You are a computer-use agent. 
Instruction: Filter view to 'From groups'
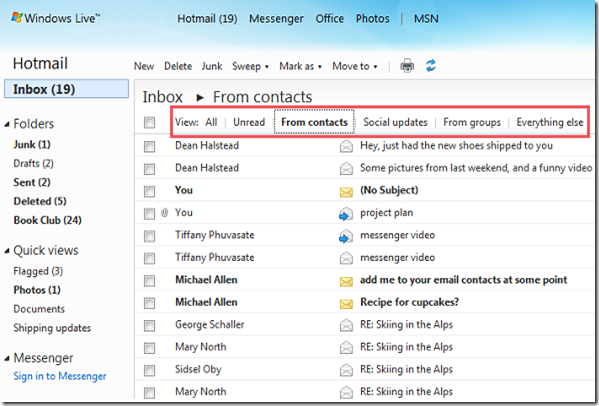tap(472, 122)
